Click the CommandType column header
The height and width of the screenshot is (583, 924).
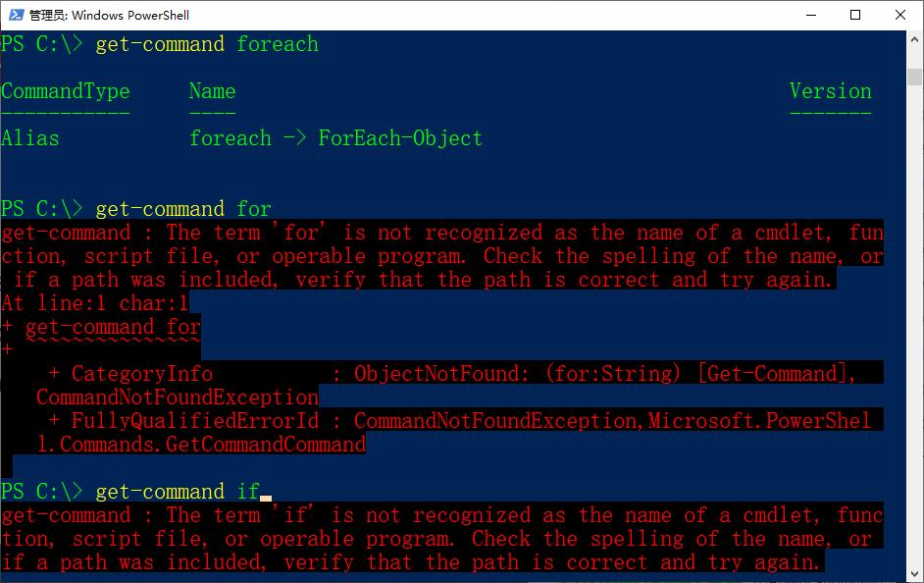click(66, 91)
